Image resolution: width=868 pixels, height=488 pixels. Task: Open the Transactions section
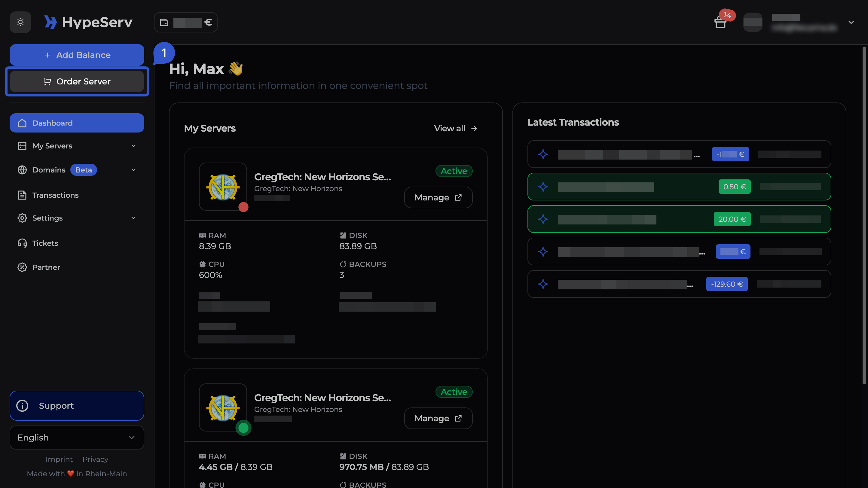55,195
